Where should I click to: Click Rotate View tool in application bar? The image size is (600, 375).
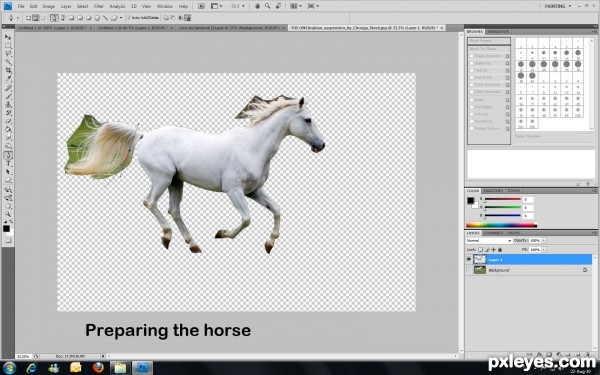(x=278, y=6)
